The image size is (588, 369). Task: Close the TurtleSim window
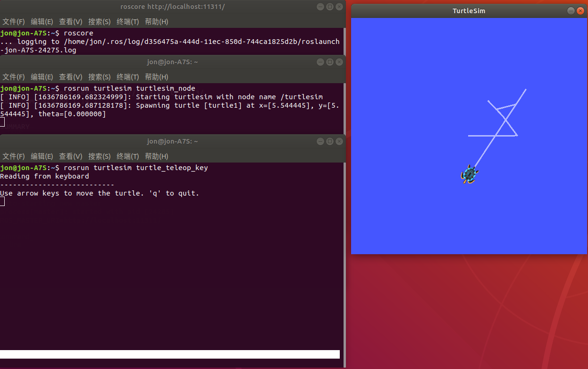(x=580, y=11)
